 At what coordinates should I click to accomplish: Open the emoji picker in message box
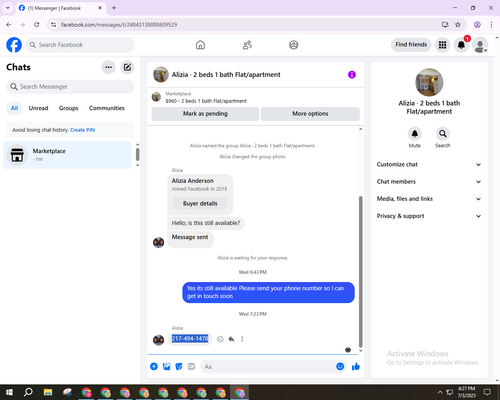[340, 366]
